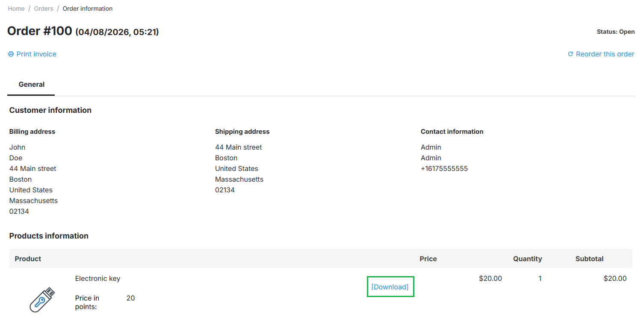Click the Electronic key product name
Image resolution: width=644 pixels, height=327 pixels.
[x=97, y=278]
